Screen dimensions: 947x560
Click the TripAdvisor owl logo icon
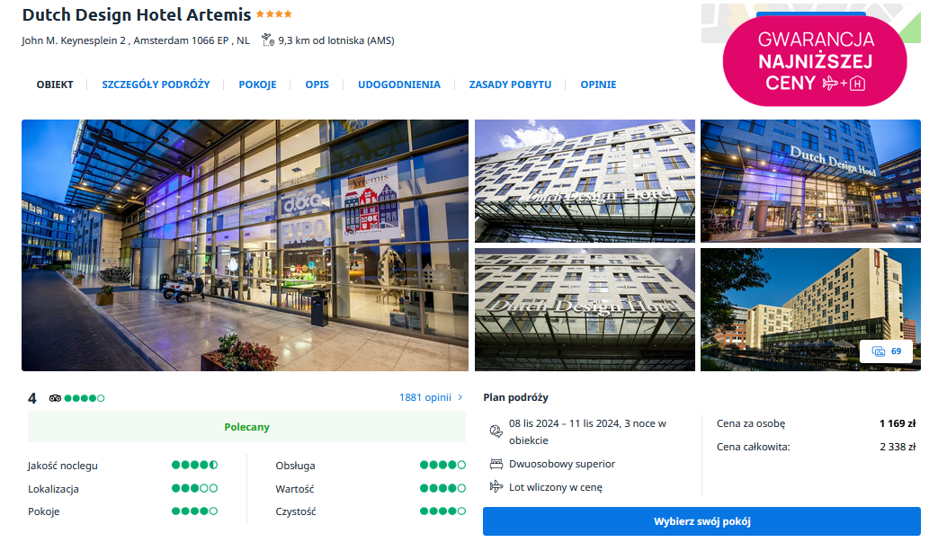coord(55,398)
